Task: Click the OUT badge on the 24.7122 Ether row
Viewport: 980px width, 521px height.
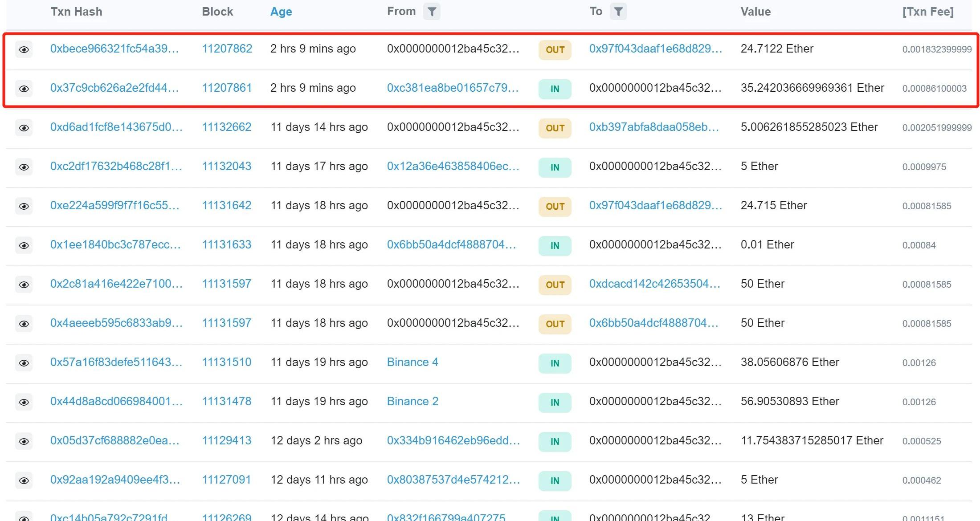Action: [555, 50]
